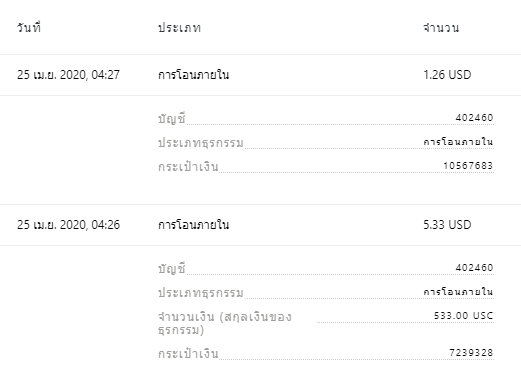Screen dimensions: 521x389
Task: Click การโอนภายใน type in first transaction
Action: tap(193, 75)
